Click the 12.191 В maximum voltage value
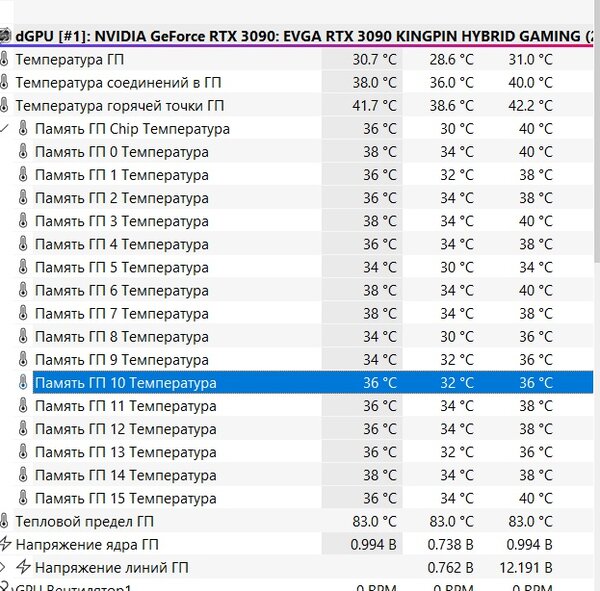600x591 pixels. coord(526,567)
